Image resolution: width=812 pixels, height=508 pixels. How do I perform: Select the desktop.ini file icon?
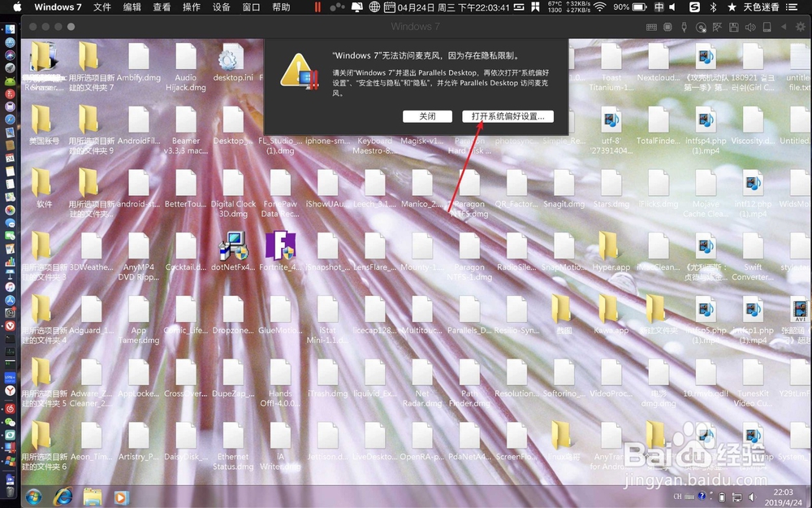point(233,63)
